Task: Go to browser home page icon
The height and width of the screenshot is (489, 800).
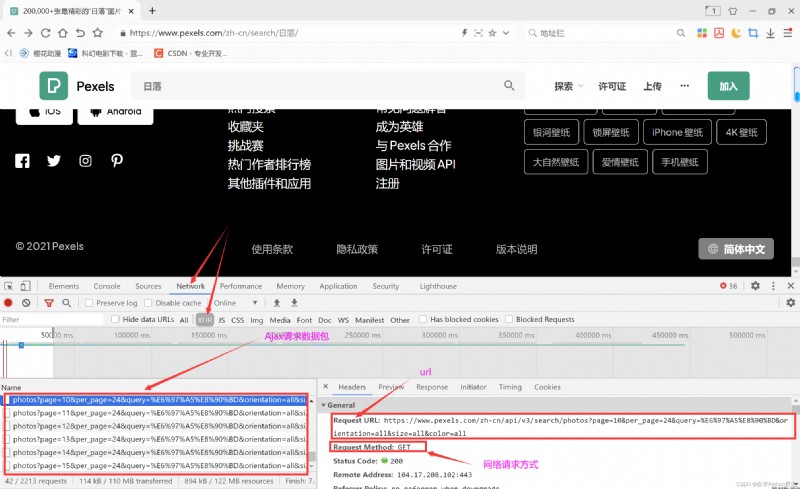Action: [63, 33]
